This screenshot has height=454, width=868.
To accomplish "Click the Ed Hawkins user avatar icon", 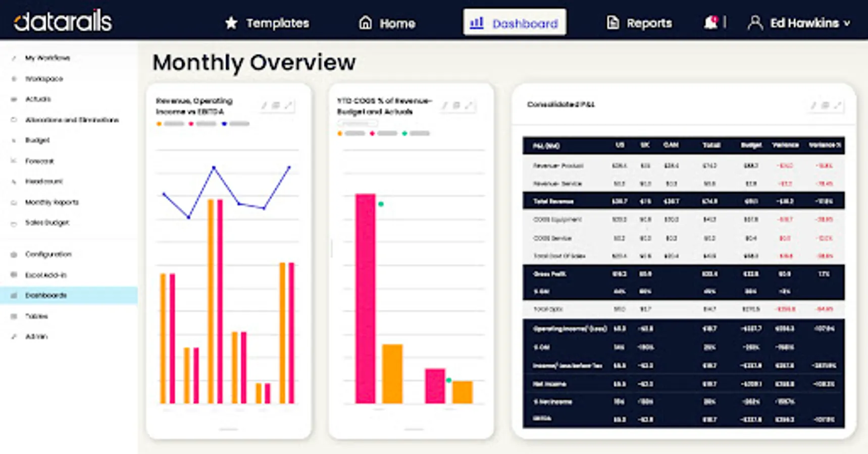I will pyautogui.click(x=755, y=23).
